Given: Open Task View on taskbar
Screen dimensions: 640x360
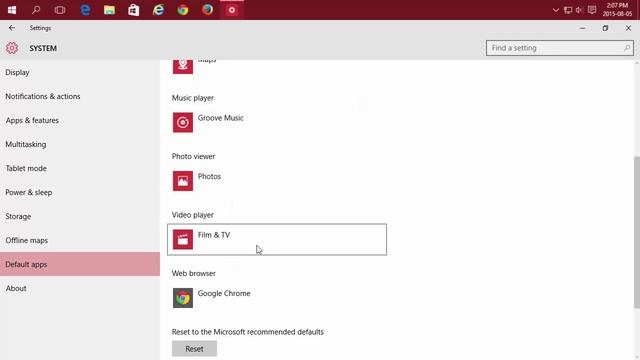Looking at the screenshot, I should point(60,10).
